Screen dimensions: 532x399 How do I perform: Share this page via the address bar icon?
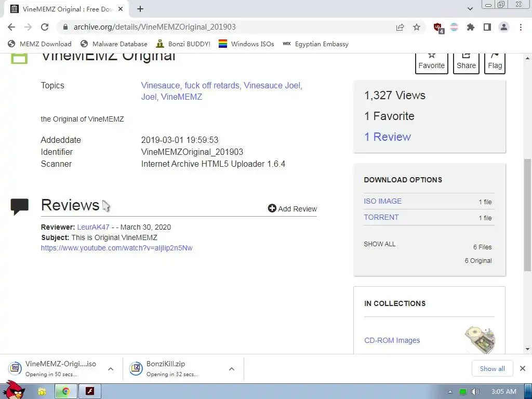[400, 27]
